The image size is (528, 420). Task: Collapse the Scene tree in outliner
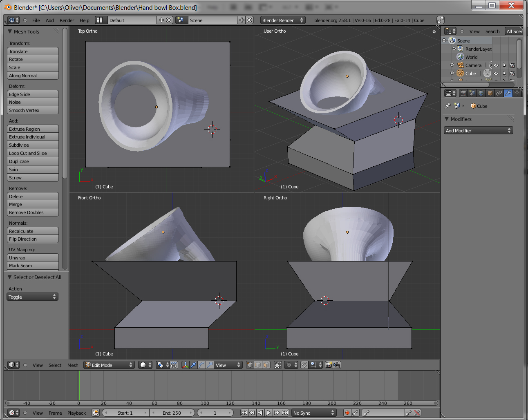pos(444,40)
